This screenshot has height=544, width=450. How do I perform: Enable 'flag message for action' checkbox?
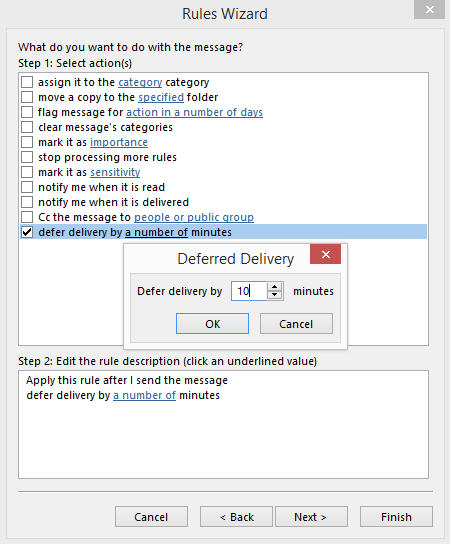click(x=27, y=112)
